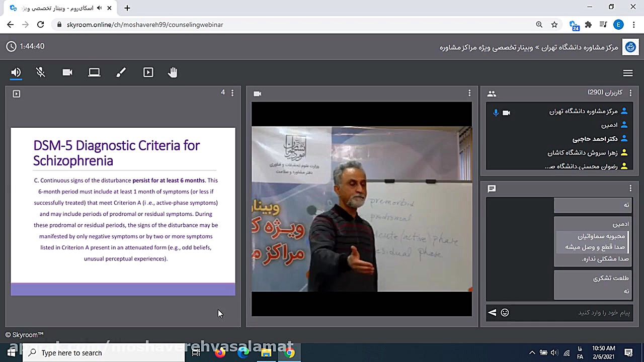Click the Chrome address bar URL

tap(145, 25)
